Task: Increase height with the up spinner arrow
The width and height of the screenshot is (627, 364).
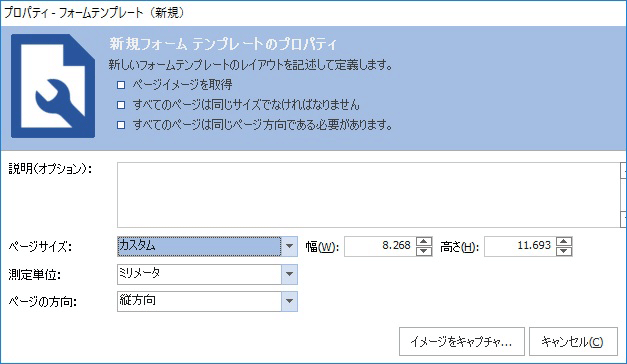Action: 564,242
